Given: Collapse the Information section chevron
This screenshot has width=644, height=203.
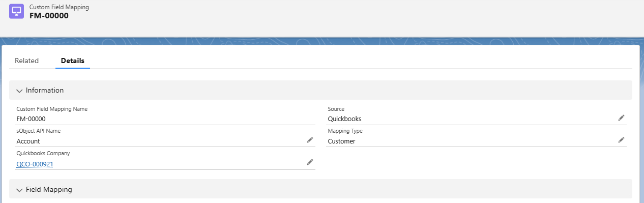Looking at the screenshot, I should (19, 91).
